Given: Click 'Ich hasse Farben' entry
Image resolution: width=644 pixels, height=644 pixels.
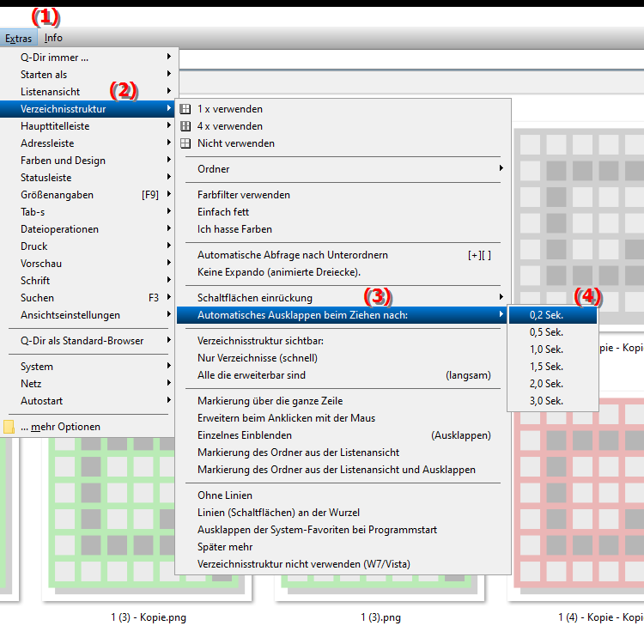Looking at the screenshot, I should point(234,229).
